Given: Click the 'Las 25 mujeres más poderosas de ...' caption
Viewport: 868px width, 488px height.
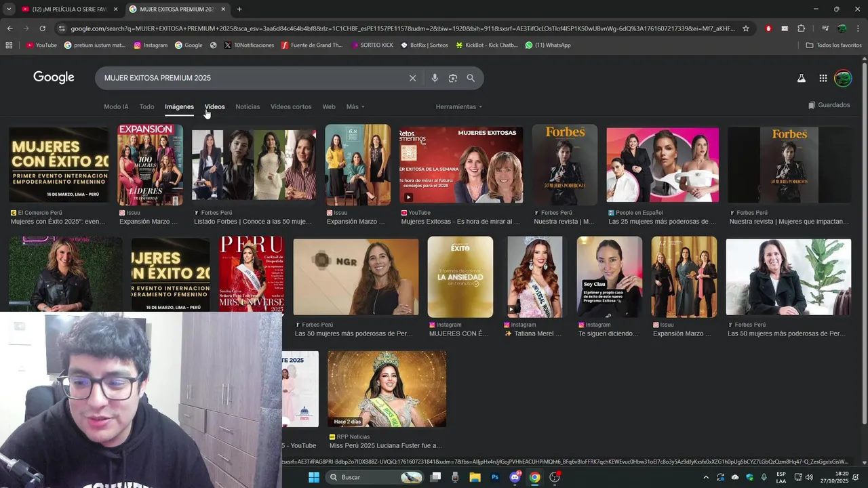Looking at the screenshot, I should (x=663, y=222).
